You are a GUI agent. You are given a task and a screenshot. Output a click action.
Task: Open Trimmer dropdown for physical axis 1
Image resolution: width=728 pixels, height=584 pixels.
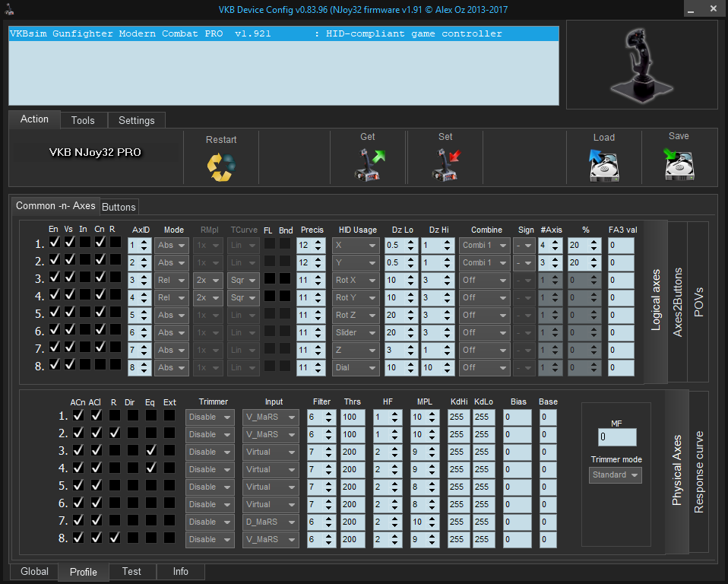[x=210, y=417]
